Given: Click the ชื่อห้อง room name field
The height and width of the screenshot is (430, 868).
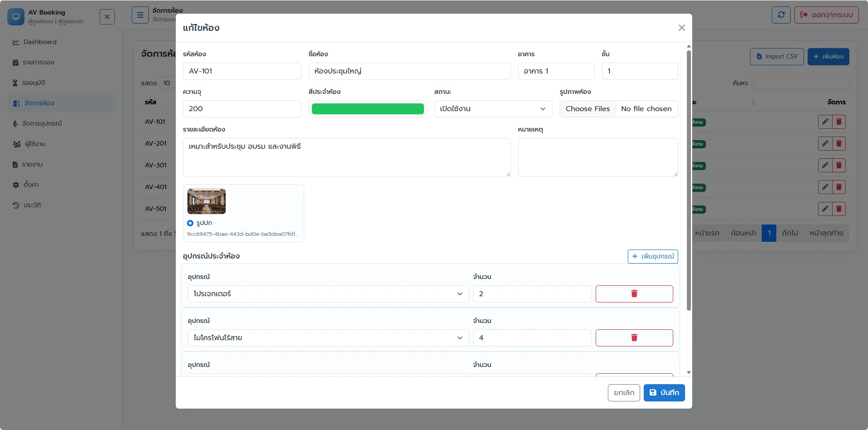Looking at the screenshot, I should tap(409, 71).
